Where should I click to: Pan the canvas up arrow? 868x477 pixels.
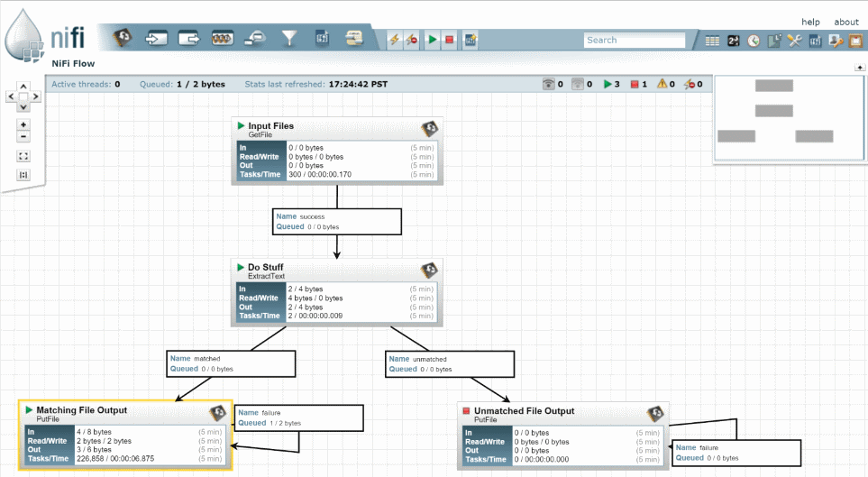click(x=23, y=87)
